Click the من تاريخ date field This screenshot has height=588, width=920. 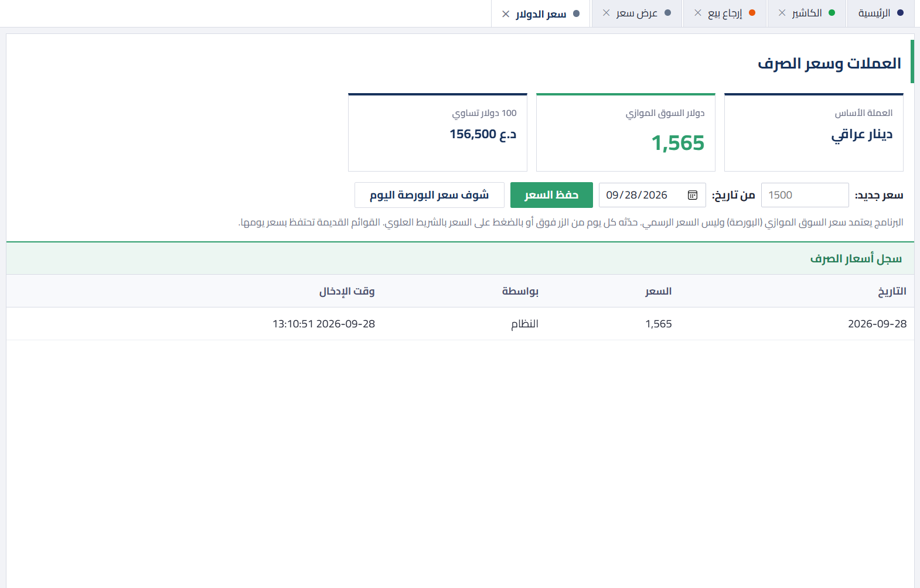[652, 195]
